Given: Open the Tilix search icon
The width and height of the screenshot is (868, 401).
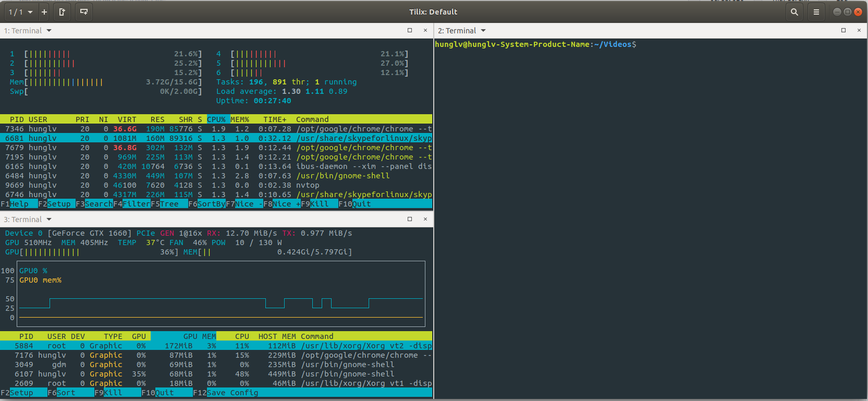Looking at the screenshot, I should 794,12.
